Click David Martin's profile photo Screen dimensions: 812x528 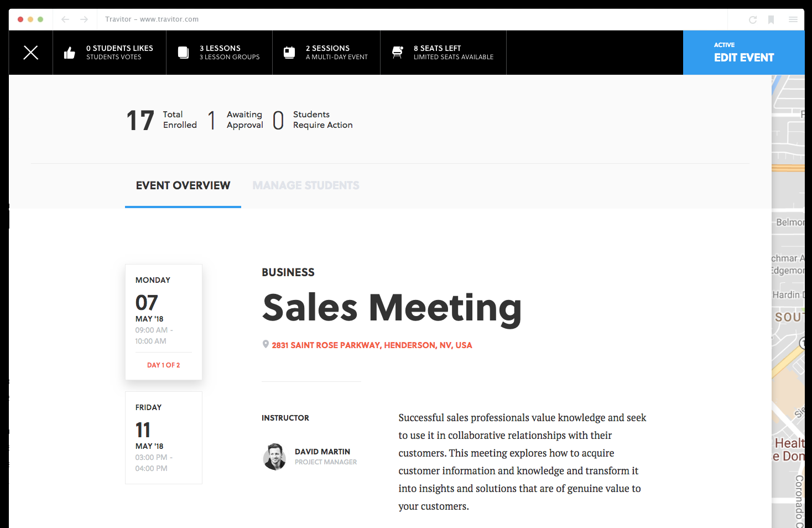click(274, 457)
